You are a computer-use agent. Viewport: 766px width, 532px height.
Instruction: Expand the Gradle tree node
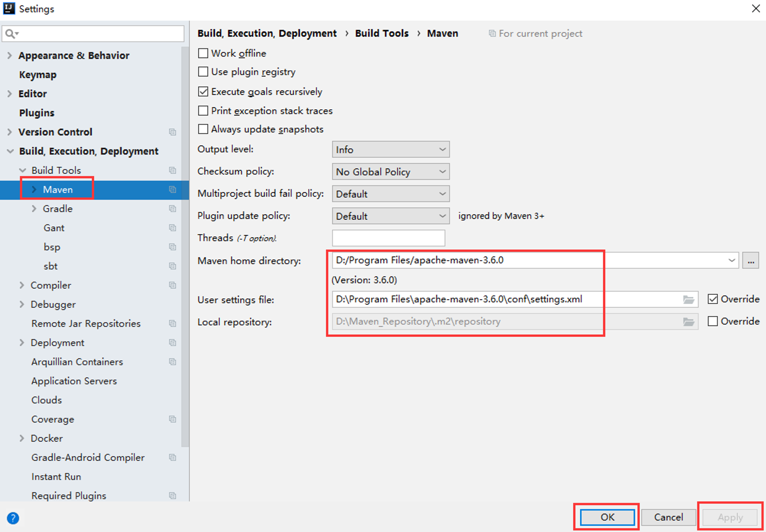(34, 208)
